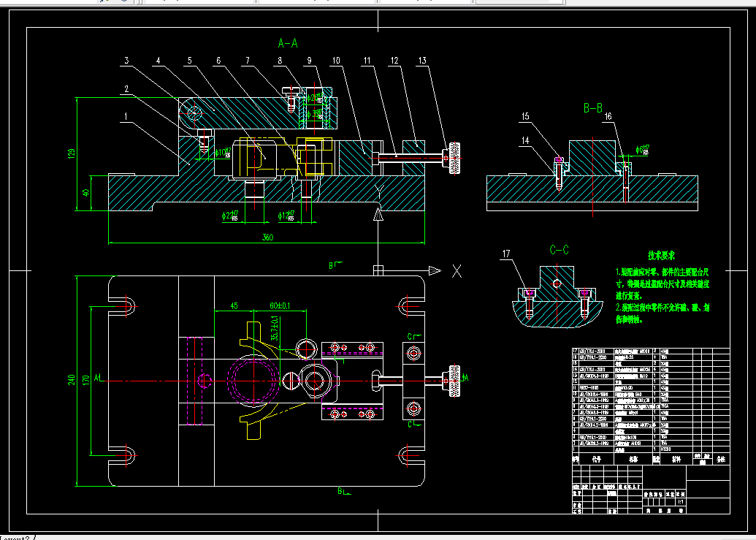Select part callout number 5 in section A-A
This screenshot has height=540, width=756.
click(x=189, y=61)
